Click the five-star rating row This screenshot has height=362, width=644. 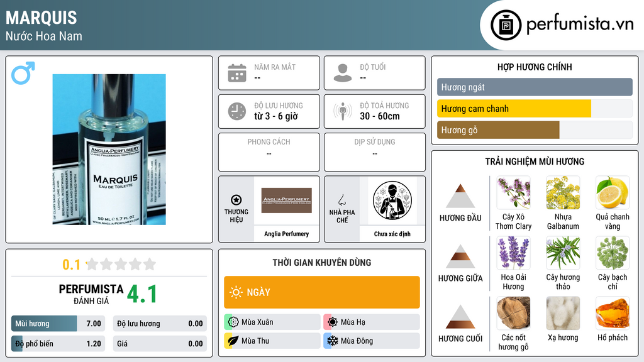pos(121,264)
